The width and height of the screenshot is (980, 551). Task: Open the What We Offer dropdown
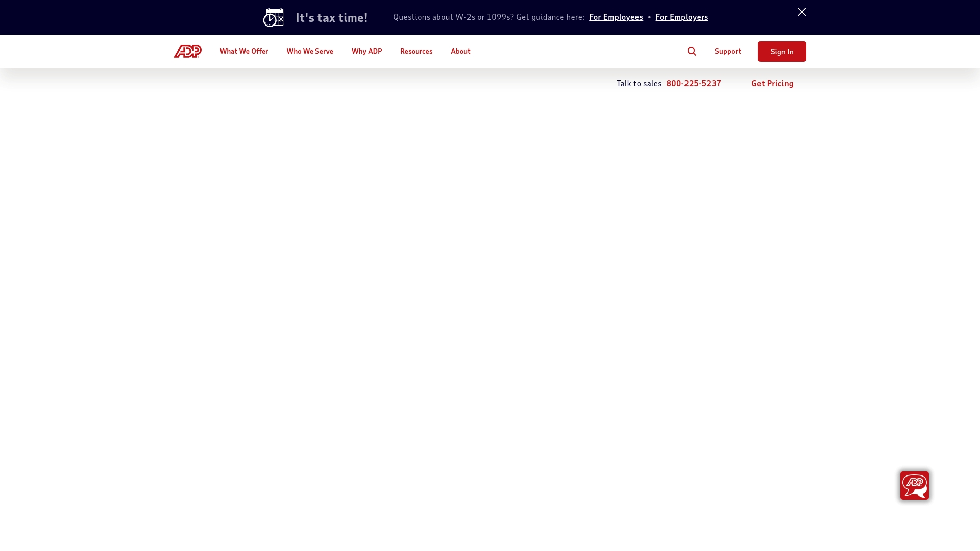[x=244, y=51]
